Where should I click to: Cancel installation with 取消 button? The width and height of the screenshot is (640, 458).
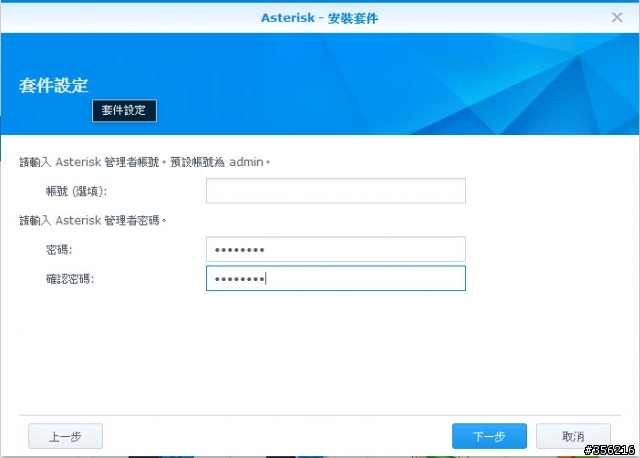(x=573, y=436)
